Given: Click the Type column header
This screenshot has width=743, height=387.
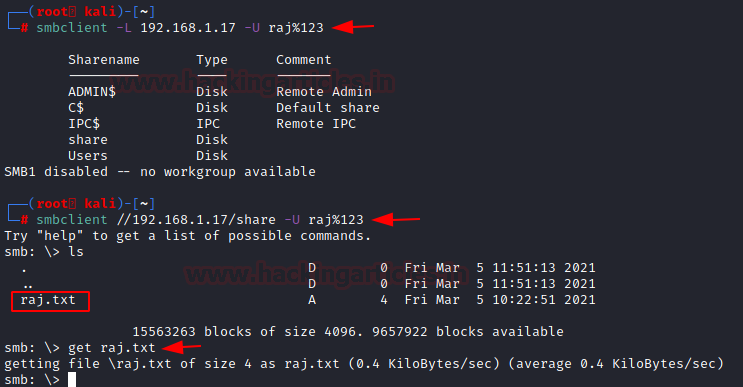Looking at the screenshot, I should [212, 60].
